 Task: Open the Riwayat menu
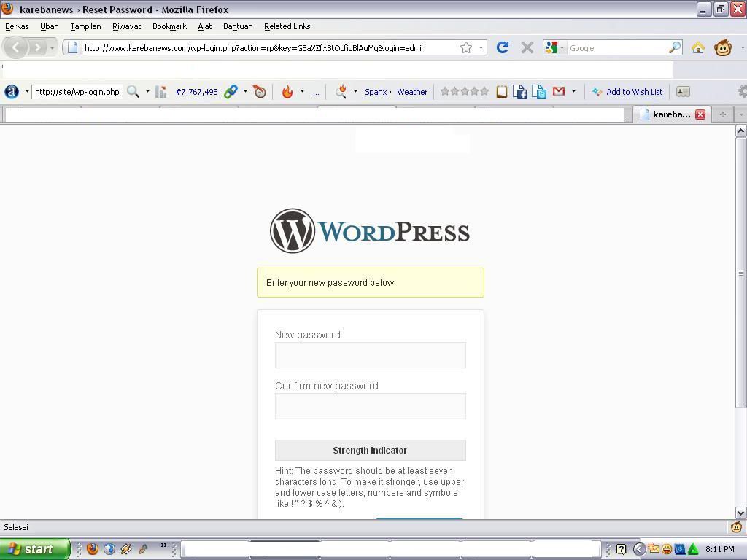coord(126,26)
